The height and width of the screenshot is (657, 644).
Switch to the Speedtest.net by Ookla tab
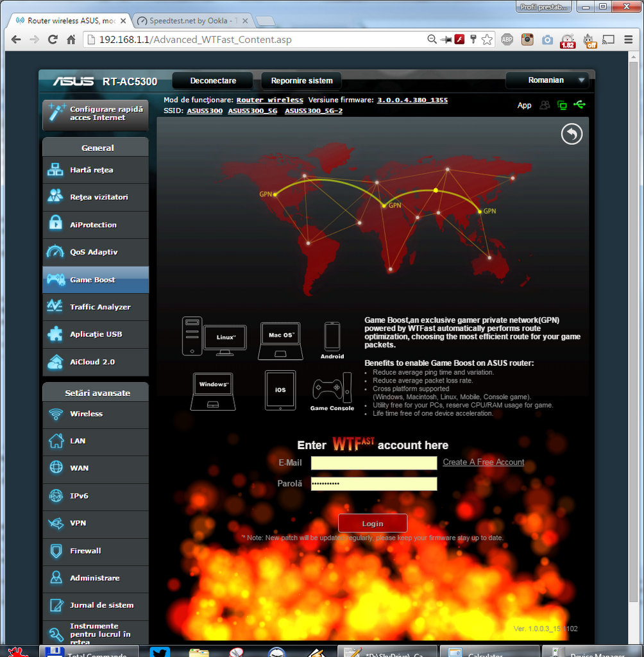192,21
